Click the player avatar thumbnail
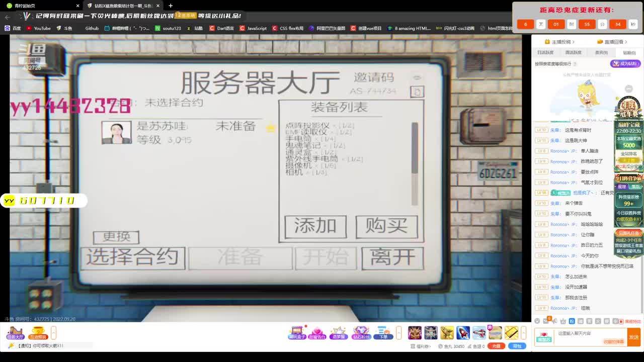Screen dimensions: 644x362 tap(117, 132)
